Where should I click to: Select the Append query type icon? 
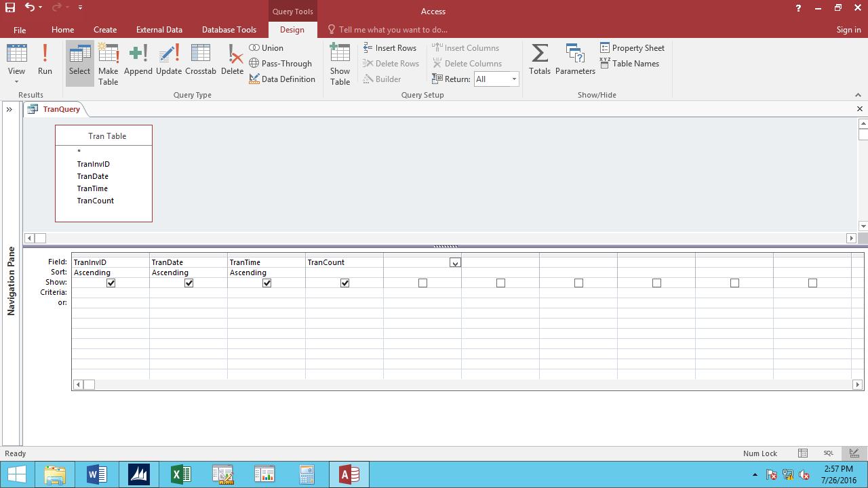click(x=138, y=60)
